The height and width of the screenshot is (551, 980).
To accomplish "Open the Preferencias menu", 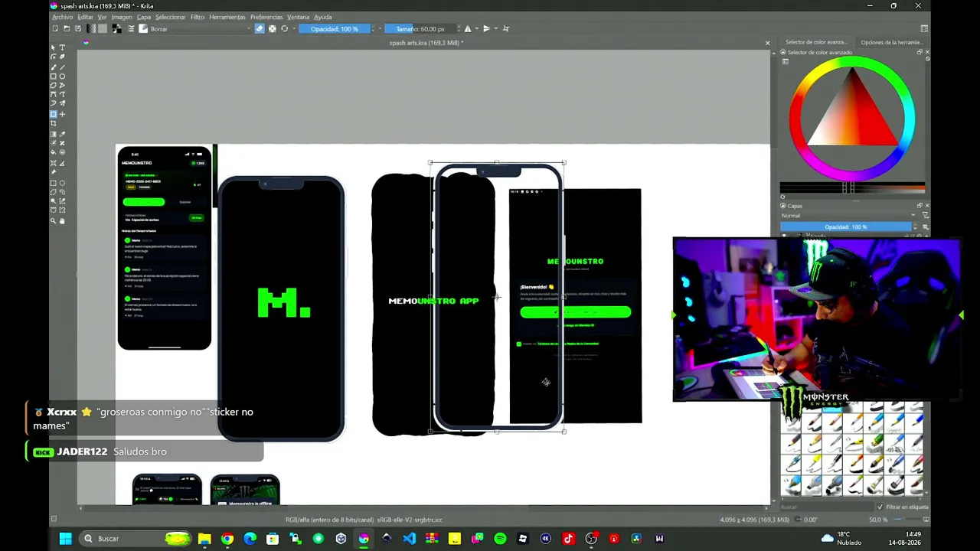I will 266,17.
